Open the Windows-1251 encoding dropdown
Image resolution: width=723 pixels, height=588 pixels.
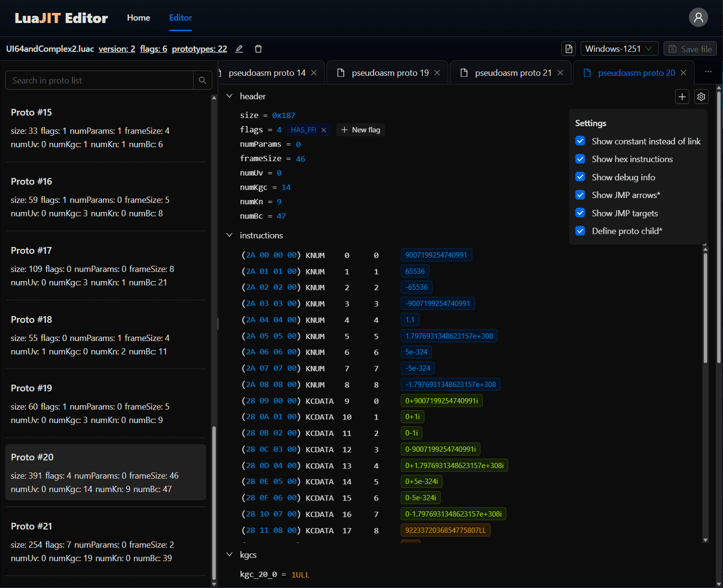pos(619,48)
